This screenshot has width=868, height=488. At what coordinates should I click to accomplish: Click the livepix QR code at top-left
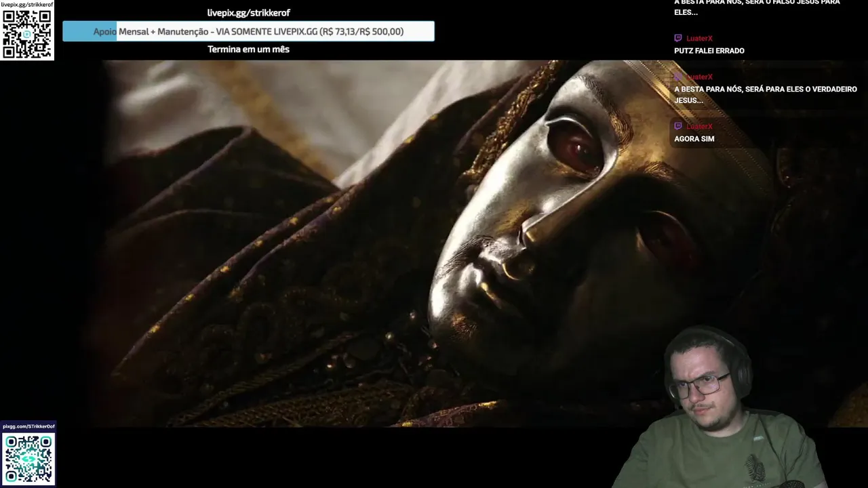click(x=27, y=34)
